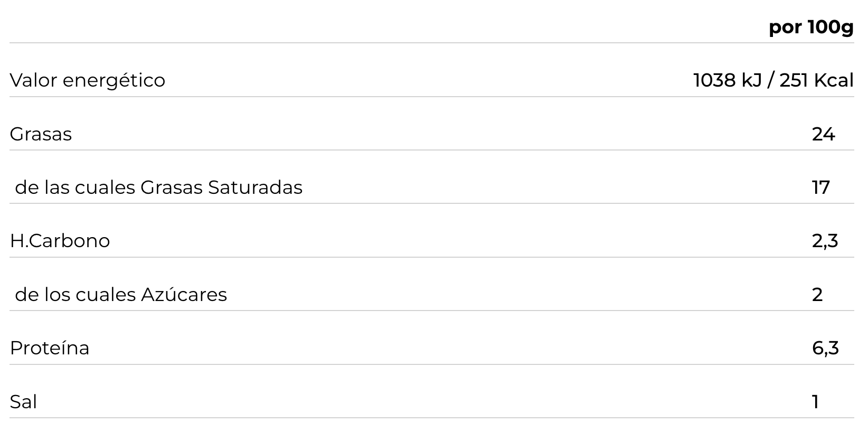Click the Proteína value 6,3

(x=825, y=348)
